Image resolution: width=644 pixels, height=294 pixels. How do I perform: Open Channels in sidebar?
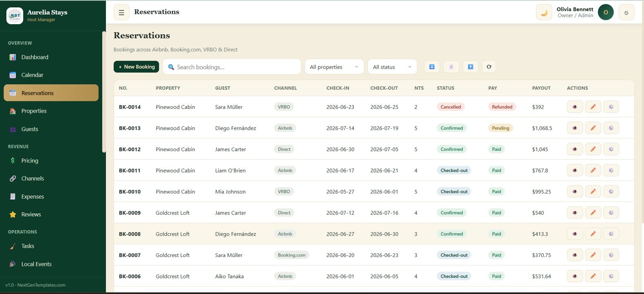click(51, 179)
